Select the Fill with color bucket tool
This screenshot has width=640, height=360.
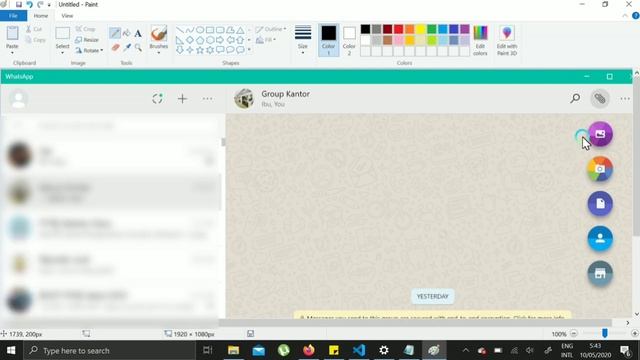pyautogui.click(x=127, y=33)
